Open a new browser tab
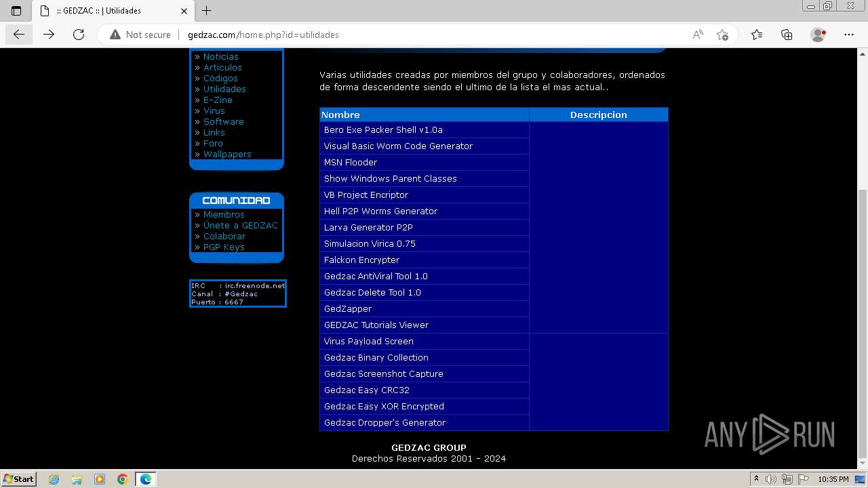Image resolution: width=868 pixels, height=488 pixels. [207, 11]
